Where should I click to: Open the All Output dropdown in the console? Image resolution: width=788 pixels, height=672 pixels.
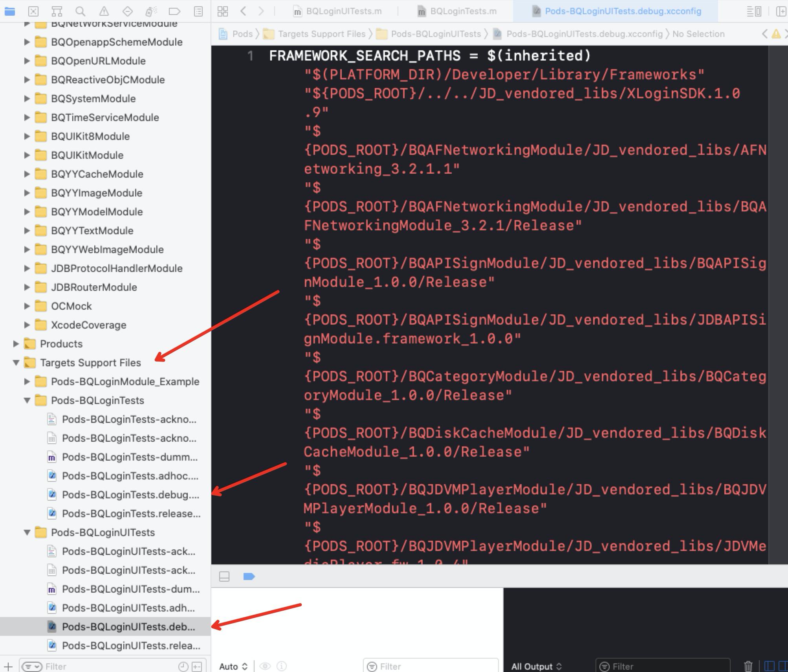tap(537, 666)
